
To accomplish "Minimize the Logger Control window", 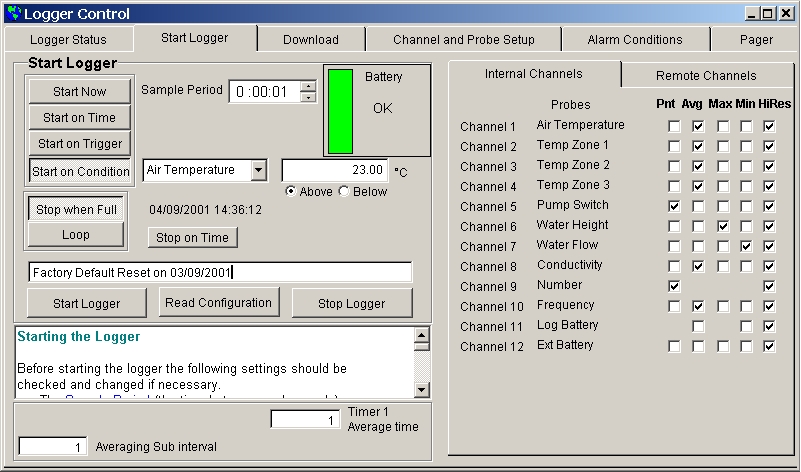I will pyautogui.click(x=751, y=14).
